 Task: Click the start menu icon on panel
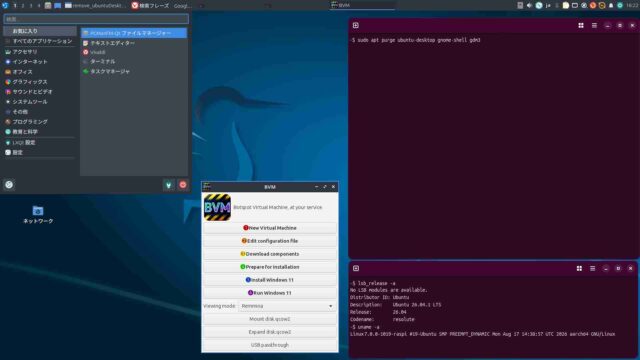click(5, 5)
